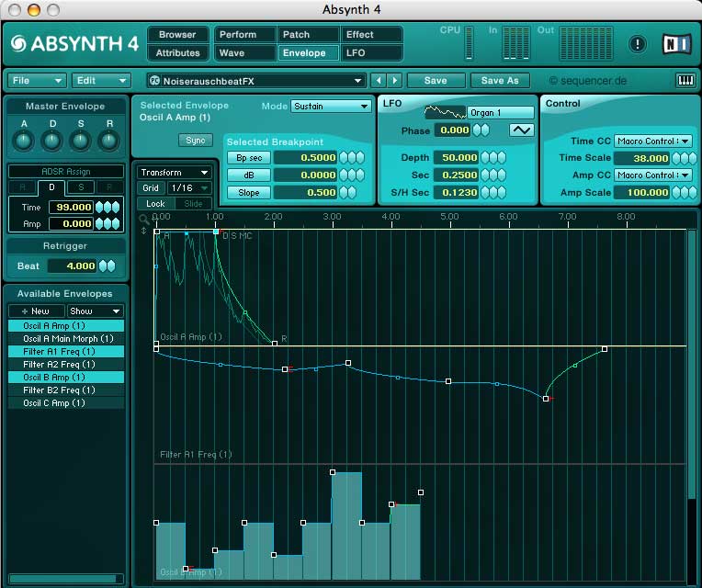Screen dimensions: 702x588
Task: Click the LFO Depth stepper
Action: (493, 157)
